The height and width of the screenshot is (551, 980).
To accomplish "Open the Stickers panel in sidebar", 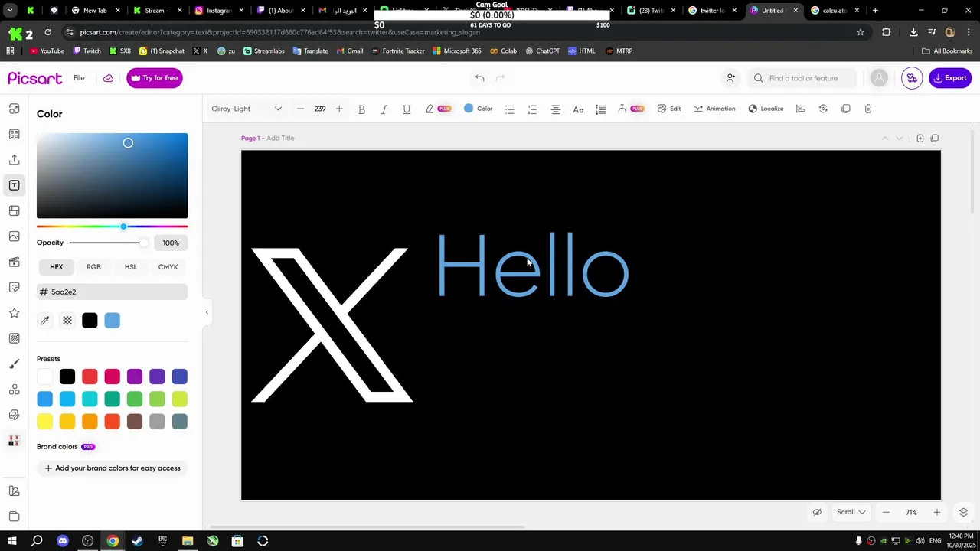I will (x=14, y=287).
